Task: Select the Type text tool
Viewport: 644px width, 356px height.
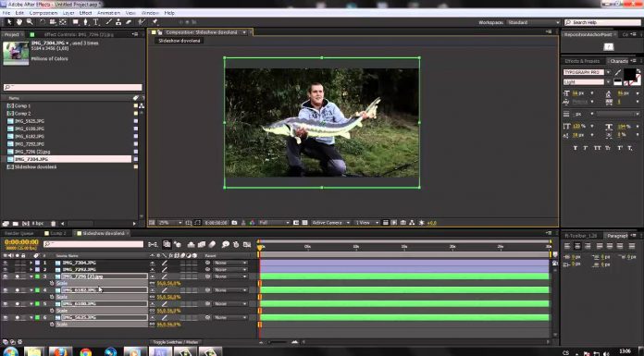Action: click(x=96, y=22)
